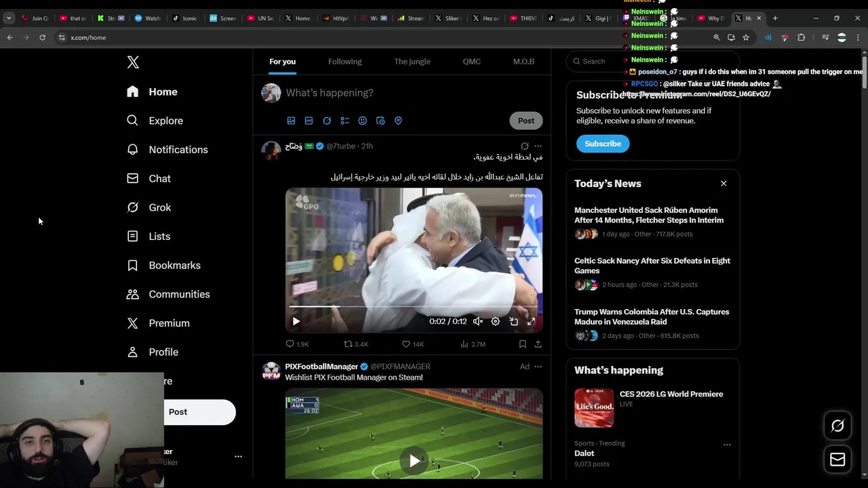Screen dimensions: 868x488
Task: Click Grok icon on the @7turbe post
Action: point(524,146)
